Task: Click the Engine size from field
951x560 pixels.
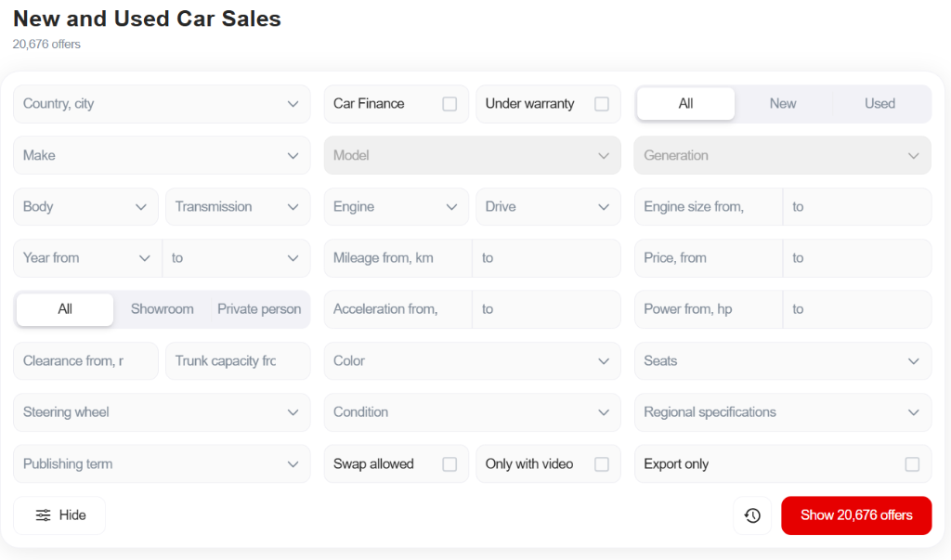Action: coord(709,207)
